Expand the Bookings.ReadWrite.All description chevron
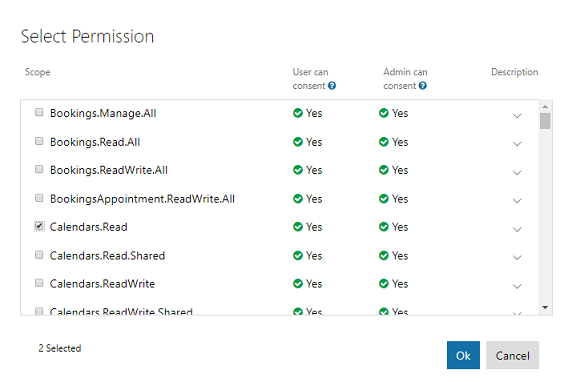 517,173
